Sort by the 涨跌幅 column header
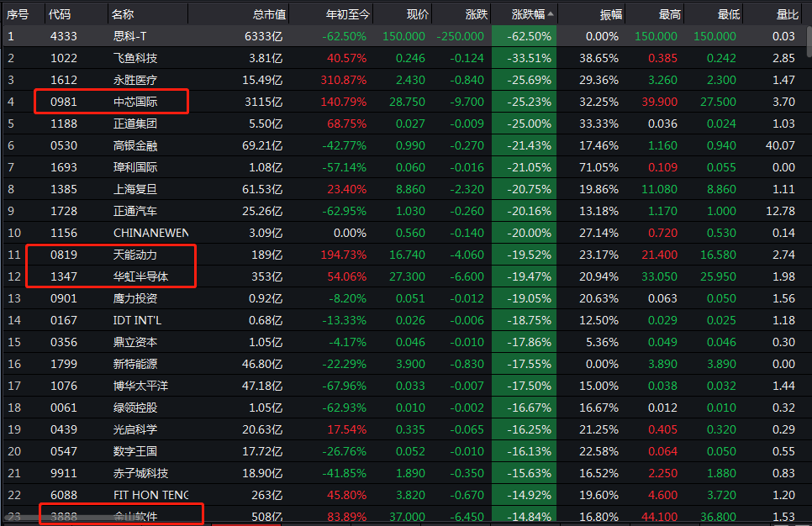 coord(528,14)
